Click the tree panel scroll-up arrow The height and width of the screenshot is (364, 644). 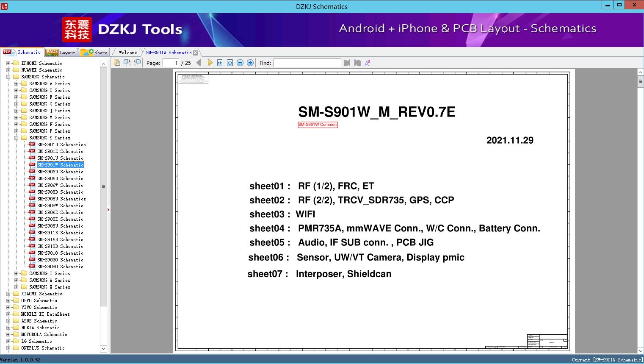[103, 64]
